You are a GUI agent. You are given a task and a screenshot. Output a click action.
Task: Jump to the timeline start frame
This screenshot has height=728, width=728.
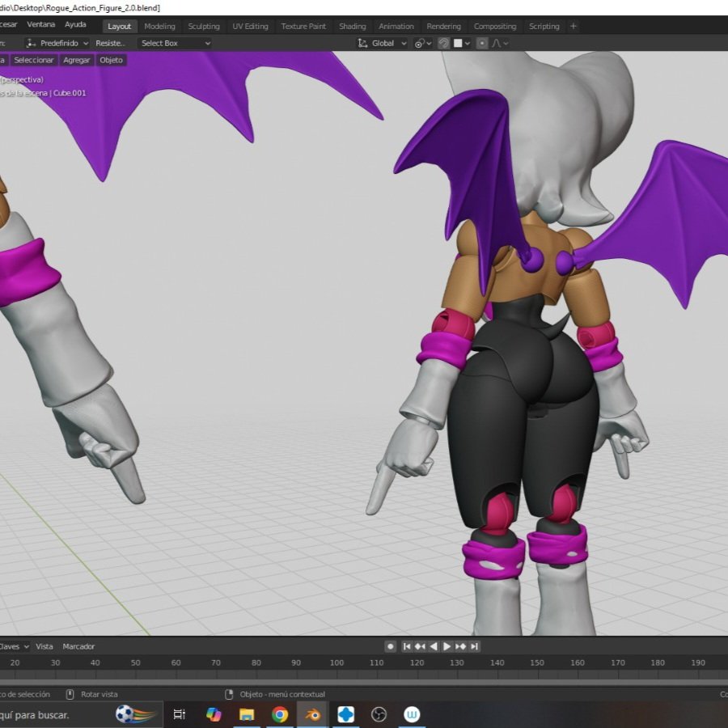pos(407,646)
